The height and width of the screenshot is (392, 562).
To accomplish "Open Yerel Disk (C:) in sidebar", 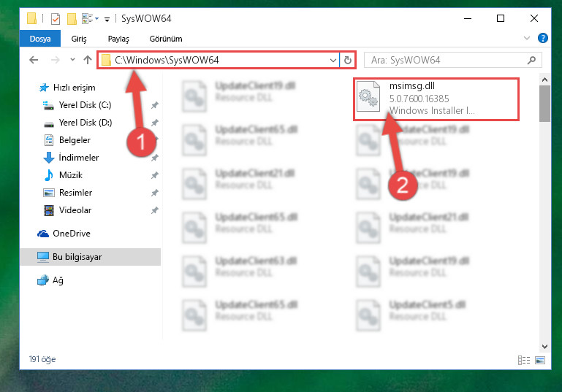I will [x=85, y=105].
